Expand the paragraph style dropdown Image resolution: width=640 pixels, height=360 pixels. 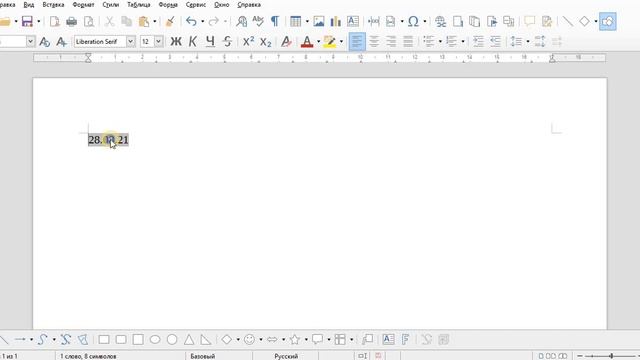(x=31, y=41)
